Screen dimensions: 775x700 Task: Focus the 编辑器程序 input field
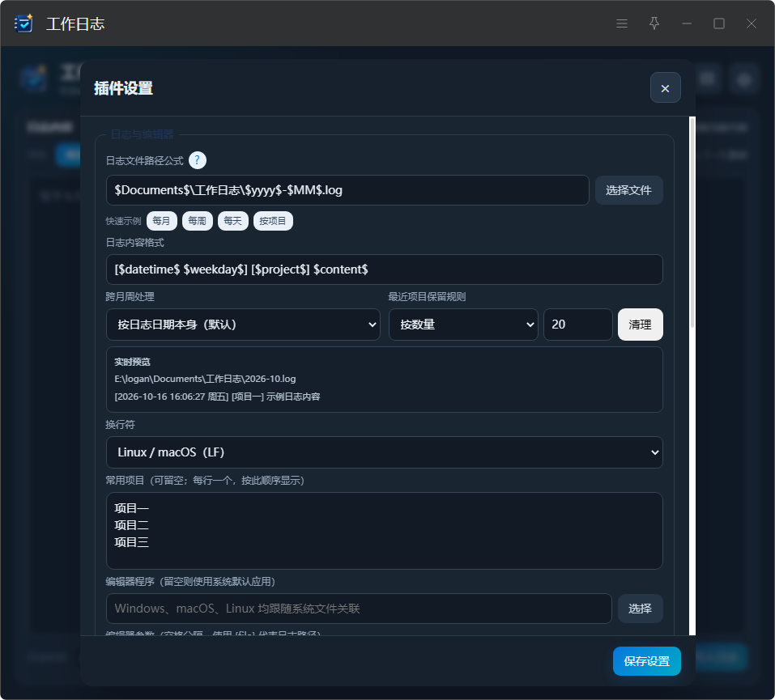[x=359, y=609]
